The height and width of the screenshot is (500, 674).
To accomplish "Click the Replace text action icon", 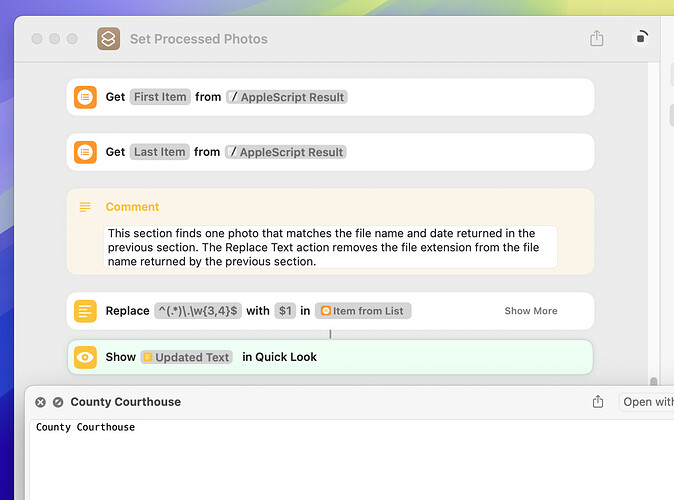I will click(x=86, y=311).
